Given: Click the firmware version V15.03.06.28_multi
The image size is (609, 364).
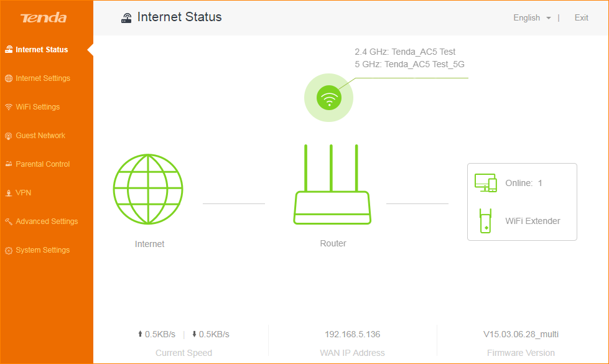Looking at the screenshot, I should tap(521, 335).
